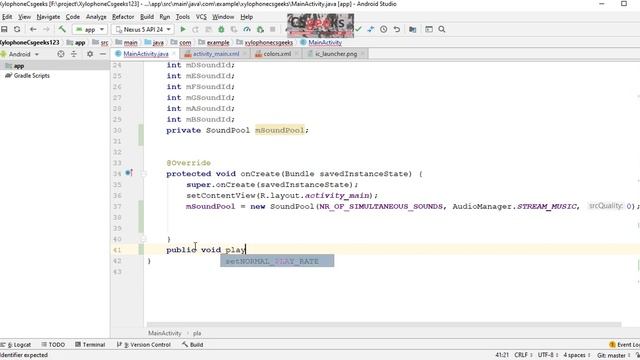640x360 pixels.
Task: Switch to the colors.xml tab
Action: tap(277, 54)
